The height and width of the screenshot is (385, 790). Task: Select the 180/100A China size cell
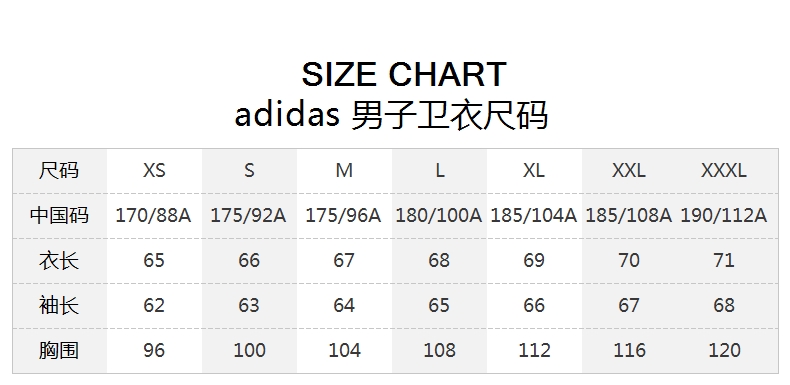439,216
